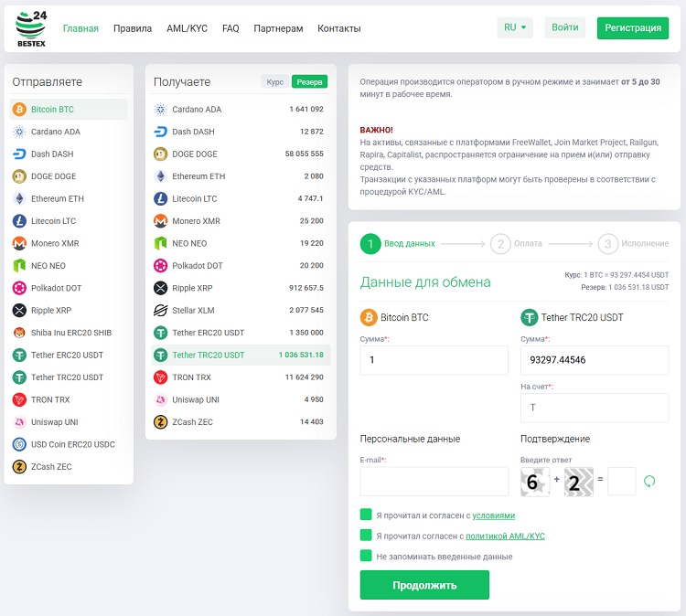Toggle the terms agreement checkbox
686x616 pixels.
(366, 515)
